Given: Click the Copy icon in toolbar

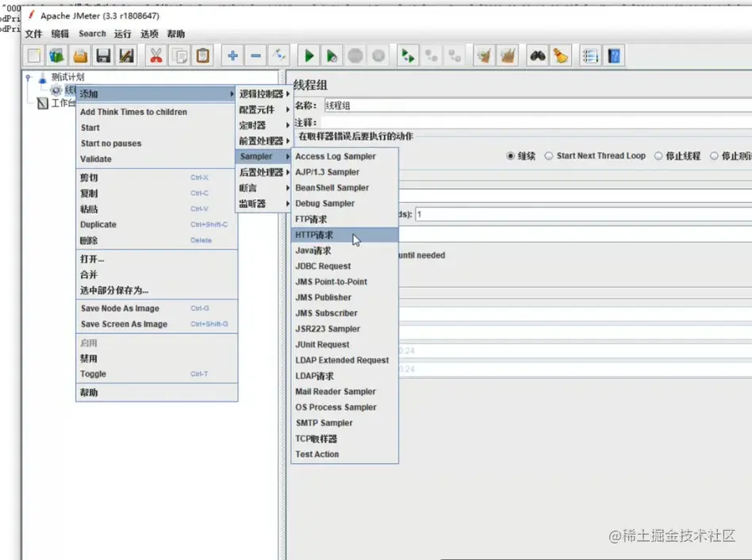Looking at the screenshot, I should [x=180, y=56].
